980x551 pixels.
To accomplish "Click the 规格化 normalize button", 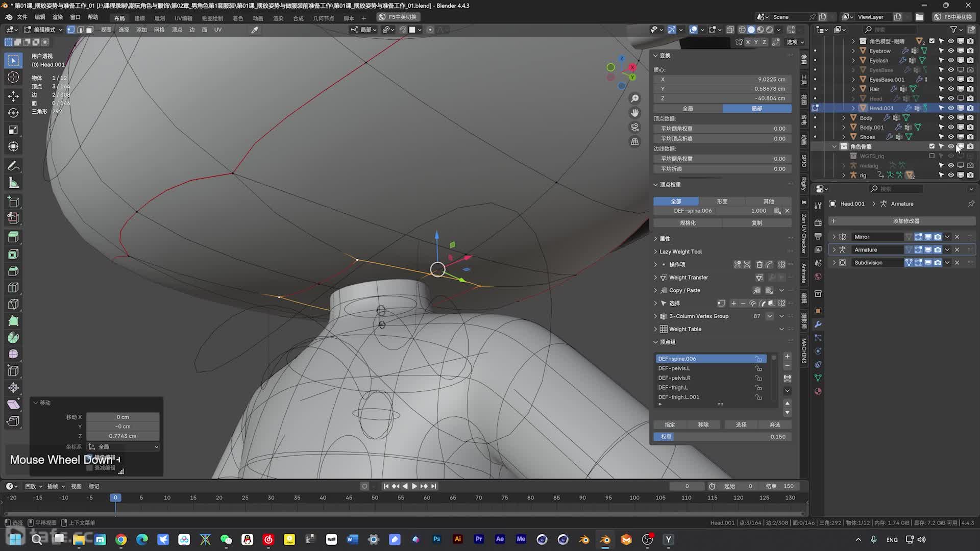I will [688, 223].
